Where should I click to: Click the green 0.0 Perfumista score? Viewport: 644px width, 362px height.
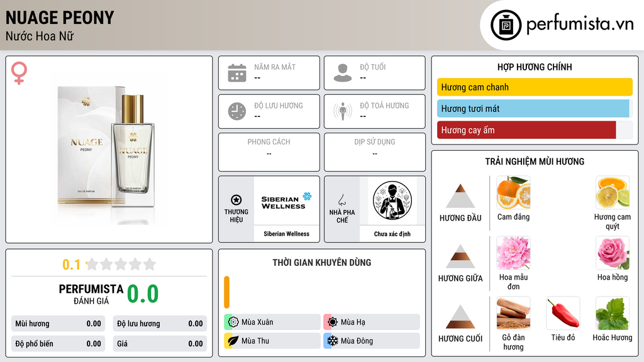pos(143,294)
